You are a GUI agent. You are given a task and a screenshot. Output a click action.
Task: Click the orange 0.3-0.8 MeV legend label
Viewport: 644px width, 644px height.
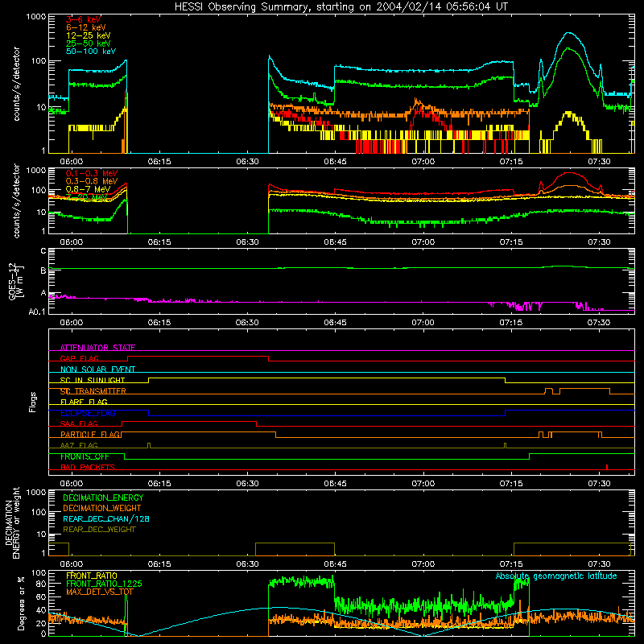(x=92, y=181)
